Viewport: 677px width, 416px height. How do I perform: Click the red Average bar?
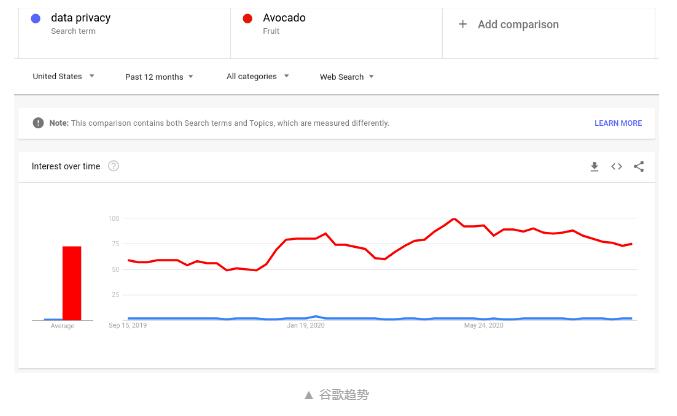(72, 283)
